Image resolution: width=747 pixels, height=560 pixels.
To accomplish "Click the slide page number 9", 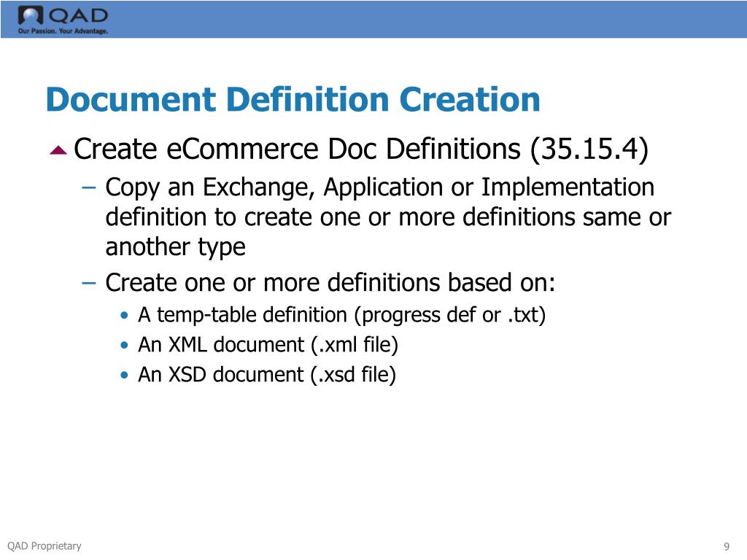I will 727,546.
